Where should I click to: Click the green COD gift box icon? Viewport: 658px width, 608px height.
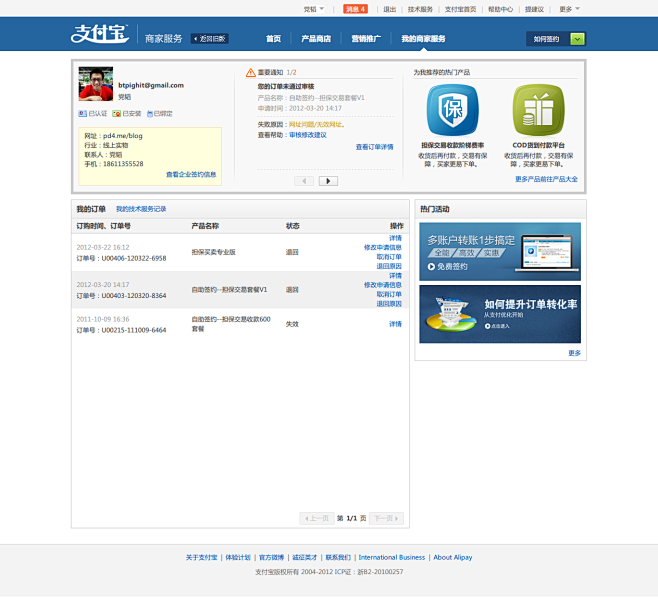538,110
